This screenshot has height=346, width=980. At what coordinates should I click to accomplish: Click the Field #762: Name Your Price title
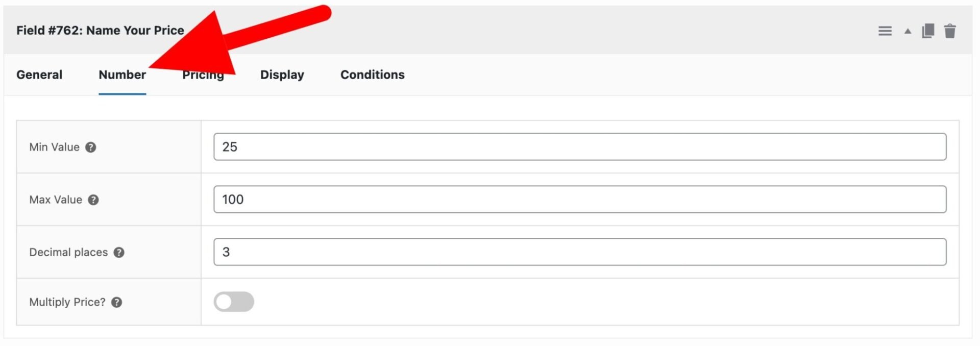tap(100, 31)
